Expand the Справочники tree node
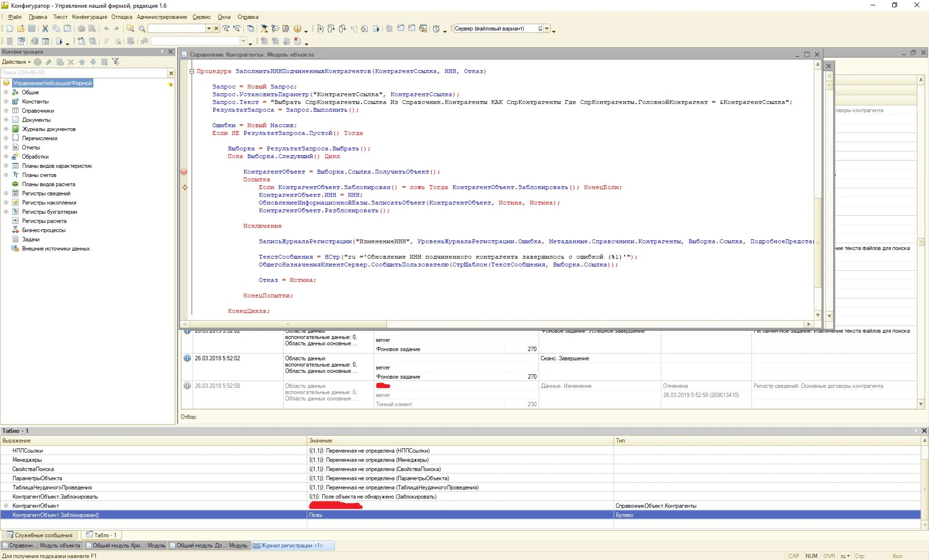929x560 pixels. coord(6,111)
